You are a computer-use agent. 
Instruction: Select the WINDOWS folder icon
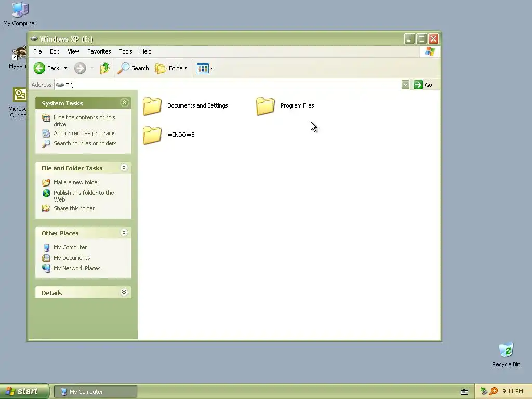coord(152,135)
